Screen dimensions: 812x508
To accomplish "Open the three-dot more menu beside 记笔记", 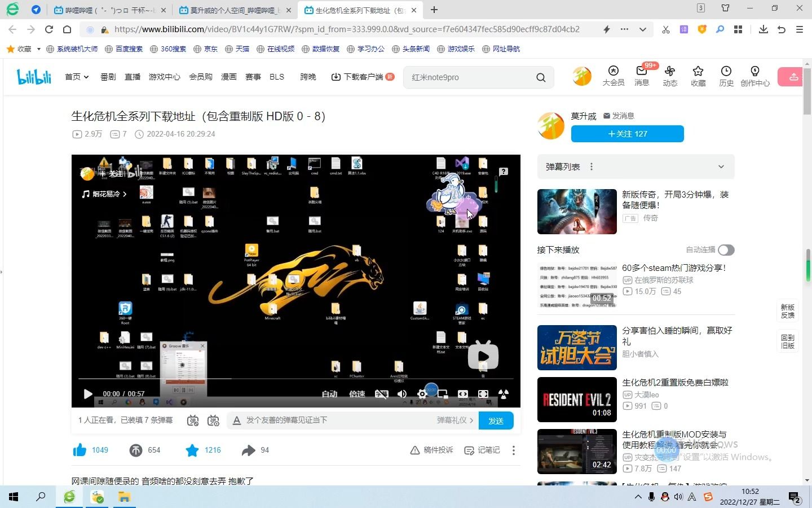I will click(x=513, y=450).
